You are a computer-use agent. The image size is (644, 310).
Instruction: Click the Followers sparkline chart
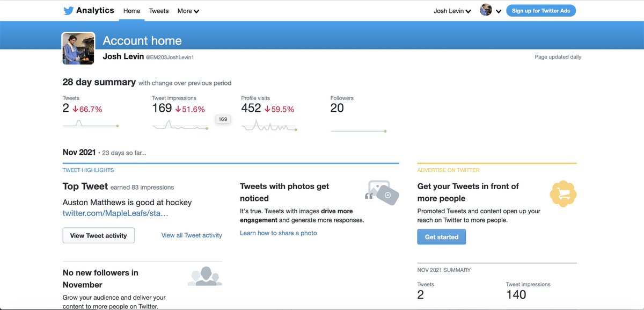[x=358, y=131]
